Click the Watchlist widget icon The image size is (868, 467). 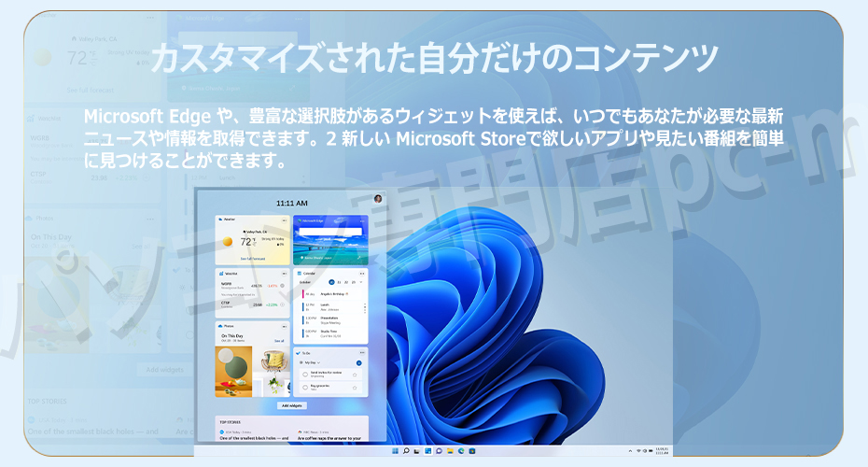click(x=221, y=274)
